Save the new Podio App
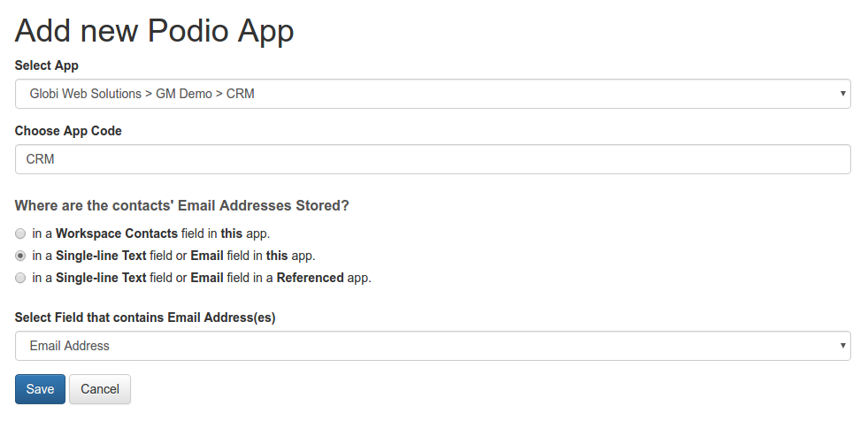 (40, 389)
